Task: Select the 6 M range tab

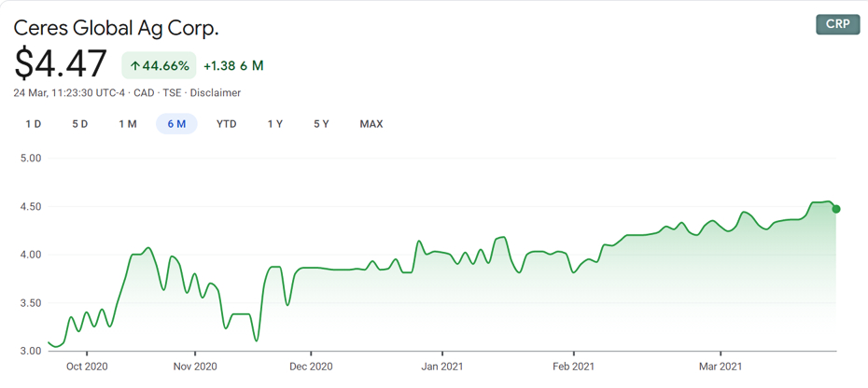Action: point(176,124)
